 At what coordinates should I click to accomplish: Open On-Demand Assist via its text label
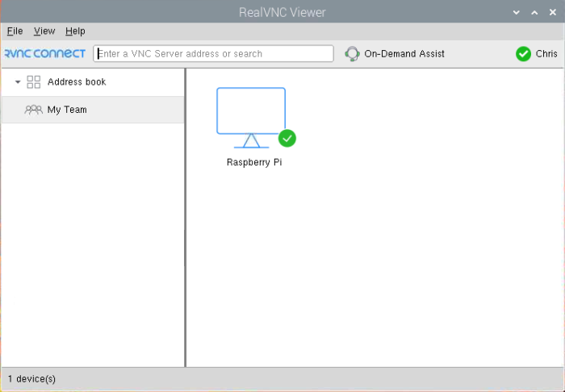[404, 54]
